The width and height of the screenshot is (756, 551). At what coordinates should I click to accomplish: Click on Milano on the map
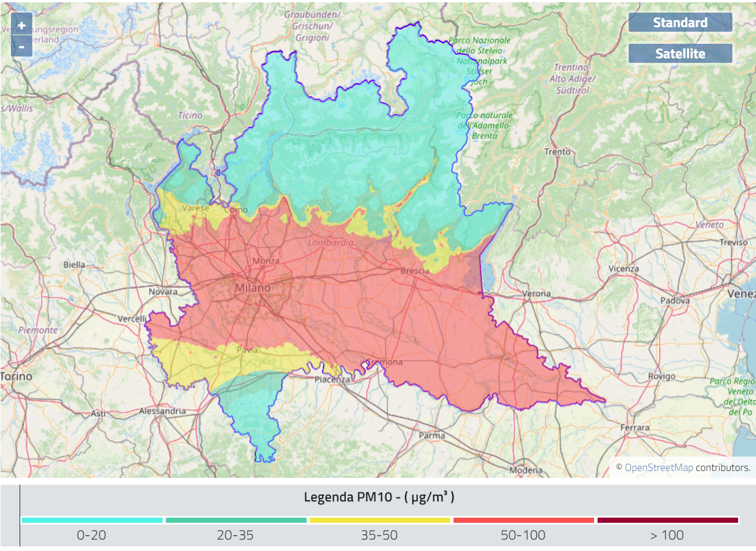click(252, 288)
